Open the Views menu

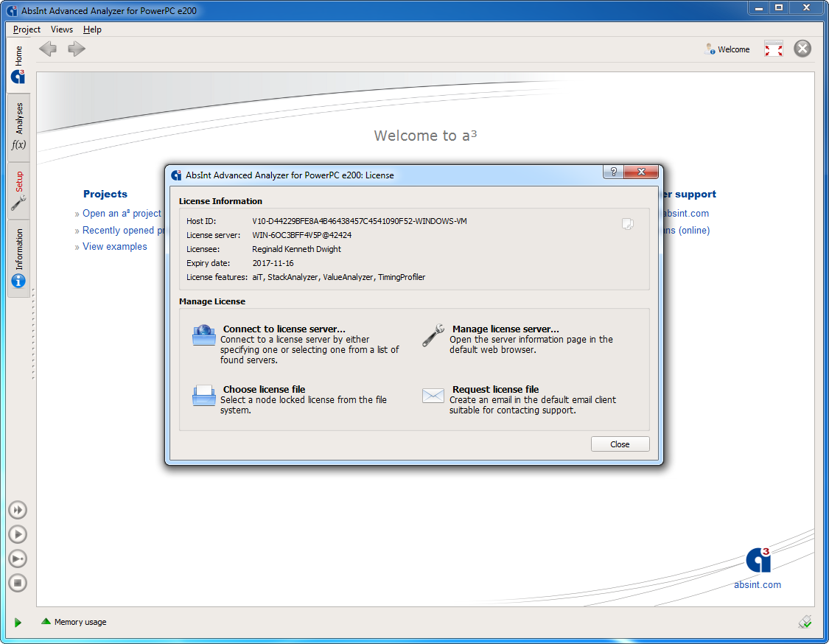click(x=62, y=29)
